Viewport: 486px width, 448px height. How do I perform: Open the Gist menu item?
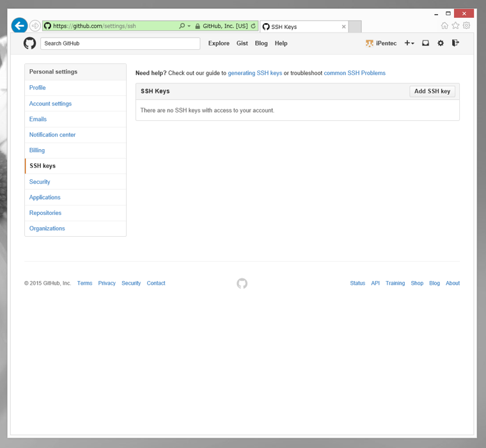point(242,44)
